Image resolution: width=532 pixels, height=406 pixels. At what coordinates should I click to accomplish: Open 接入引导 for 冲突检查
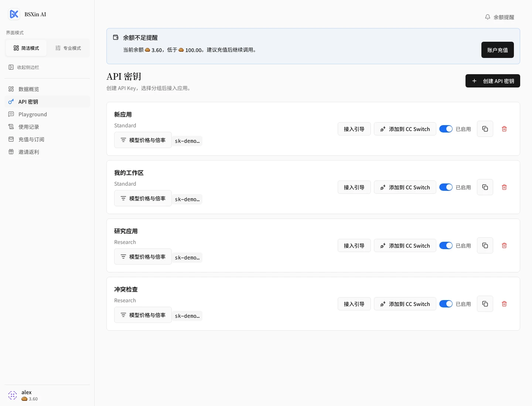354,304
